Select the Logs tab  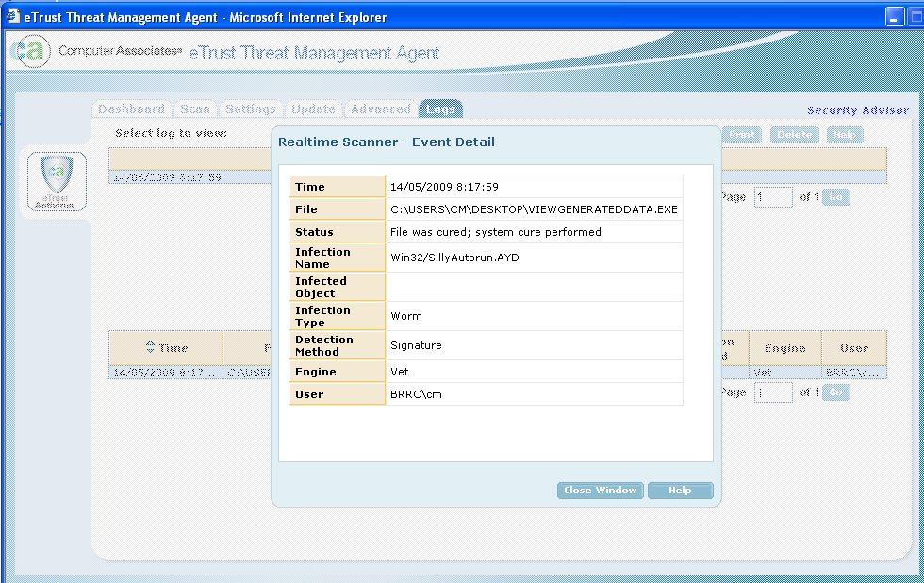tap(440, 109)
